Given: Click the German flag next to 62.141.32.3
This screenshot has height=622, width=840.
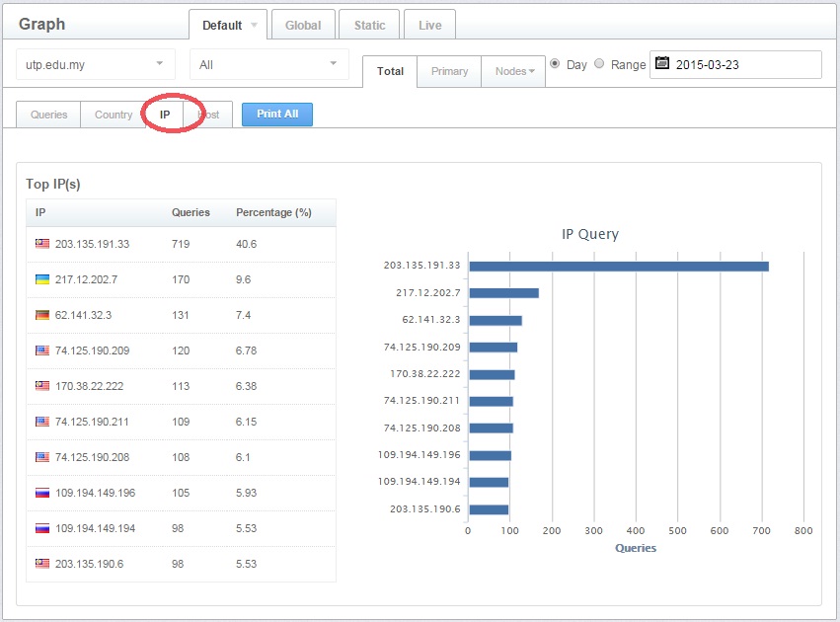Looking at the screenshot, I should pyautogui.click(x=41, y=315).
